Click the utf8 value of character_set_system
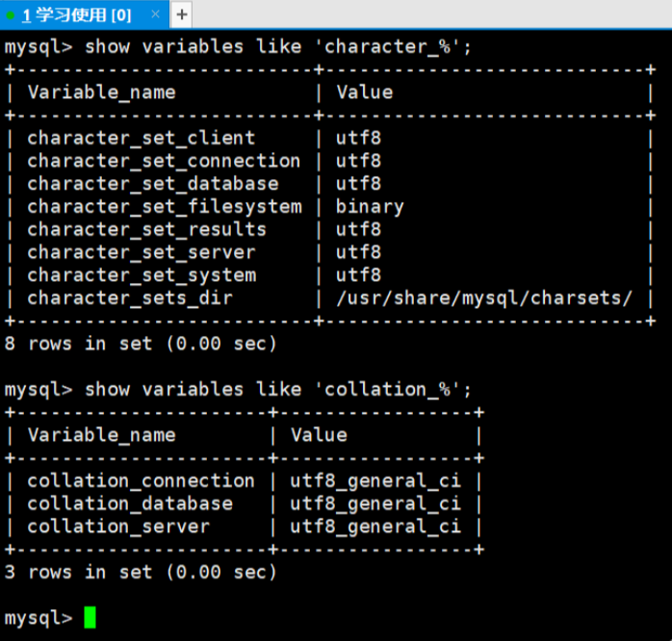 [359, 275]
